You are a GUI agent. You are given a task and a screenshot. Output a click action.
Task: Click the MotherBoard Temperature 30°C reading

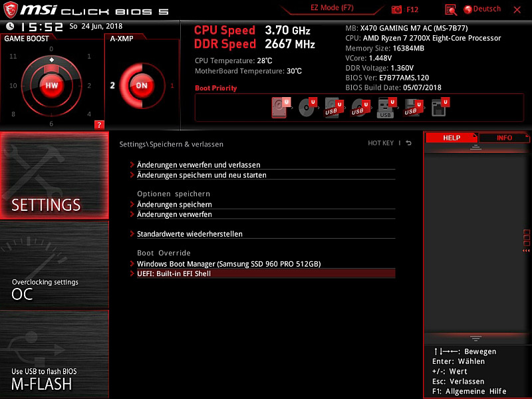[x=248, y=71]
